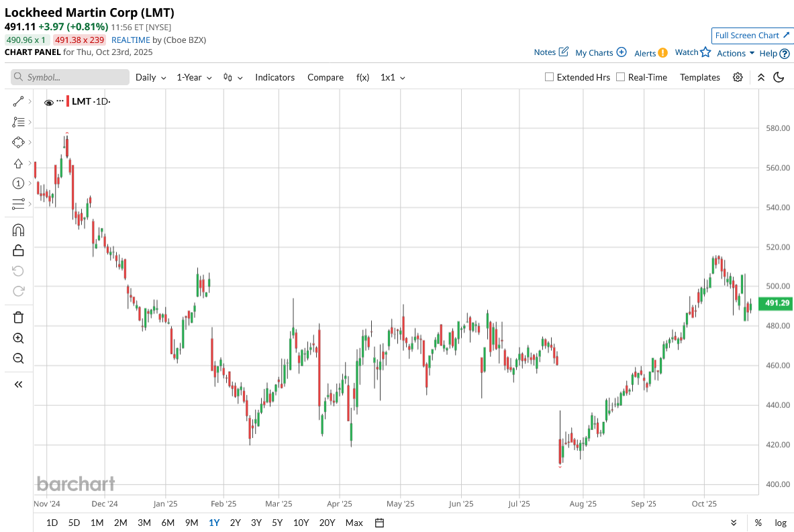Toggle LMT series visibility eye icon

click(49, 102)
